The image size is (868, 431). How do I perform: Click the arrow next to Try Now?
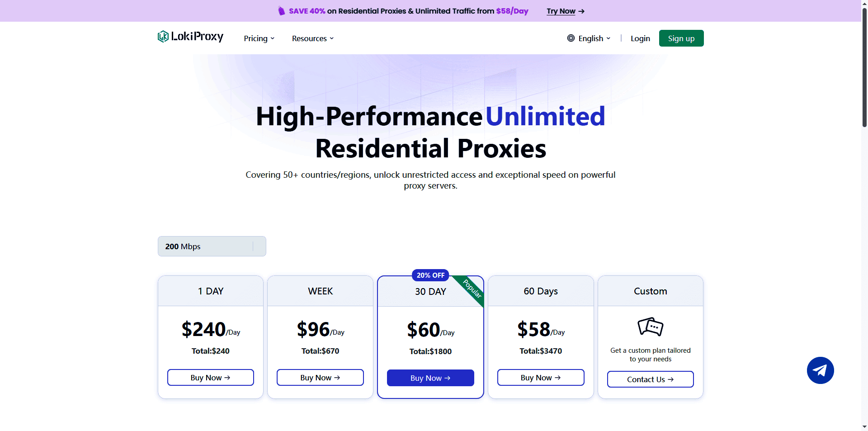pyautogui.click(x=581, y=11)
